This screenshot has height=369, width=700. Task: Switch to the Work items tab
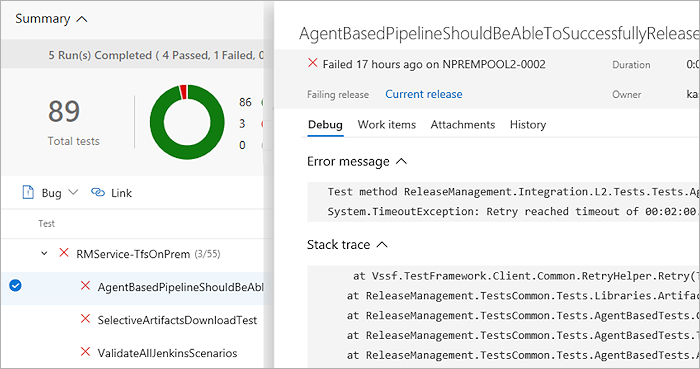click(x=387, y=124)
